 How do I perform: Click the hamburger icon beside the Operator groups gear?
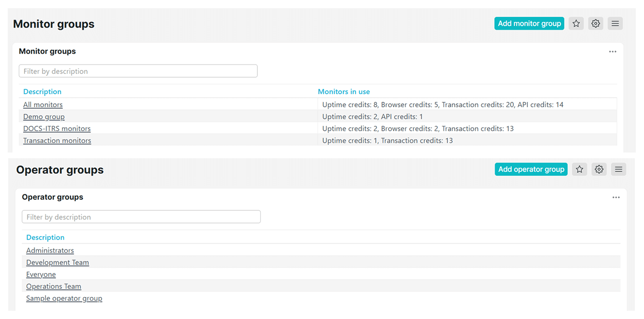(x=618, y=169)
